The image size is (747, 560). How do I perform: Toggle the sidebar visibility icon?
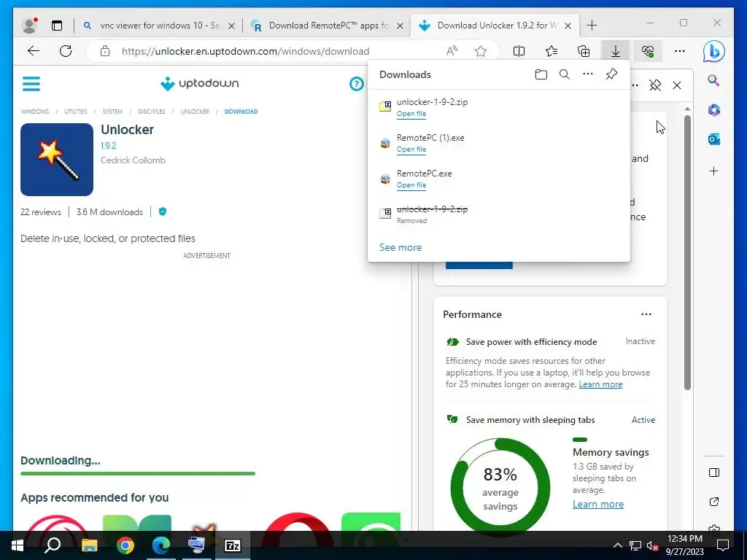(x=713, y=472)
